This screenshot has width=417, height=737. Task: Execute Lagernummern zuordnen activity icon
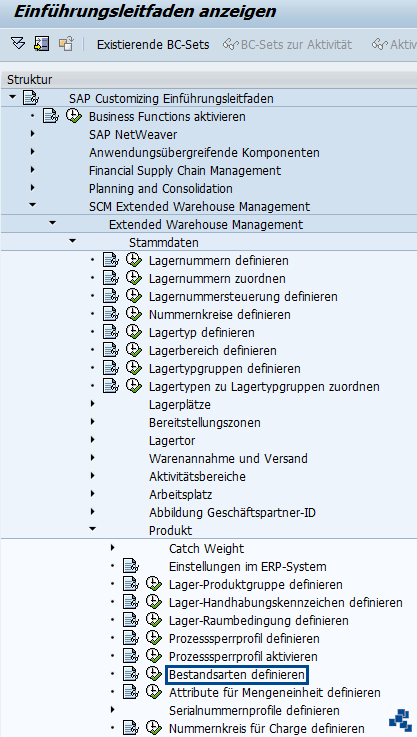pyautogui.click(x=134, y=277)
